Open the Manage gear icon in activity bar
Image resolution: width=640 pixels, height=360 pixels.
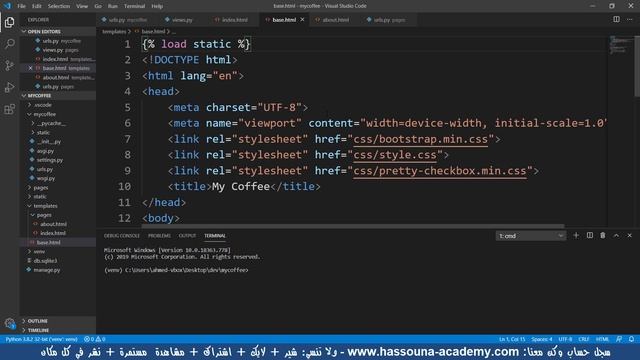(x=9, y=324)
